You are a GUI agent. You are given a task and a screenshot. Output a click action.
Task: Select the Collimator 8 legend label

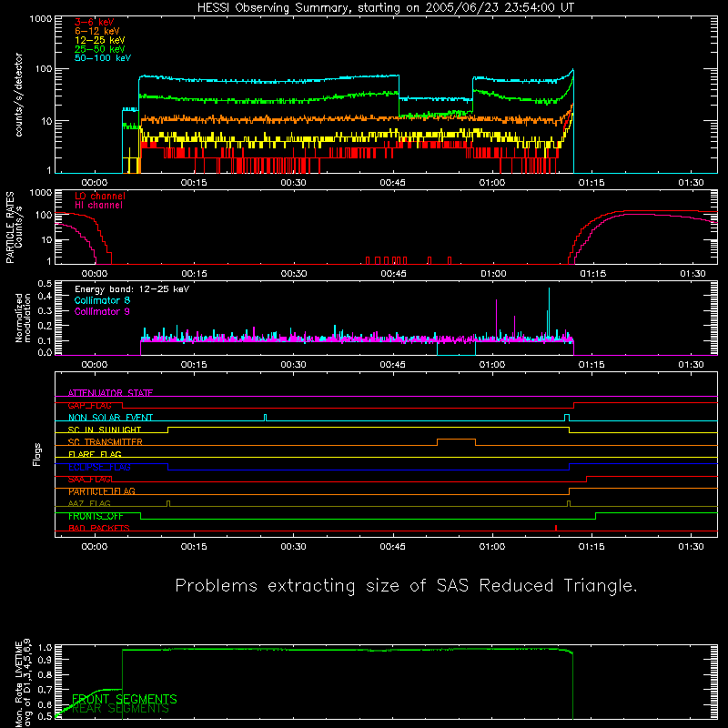point(102,300)
